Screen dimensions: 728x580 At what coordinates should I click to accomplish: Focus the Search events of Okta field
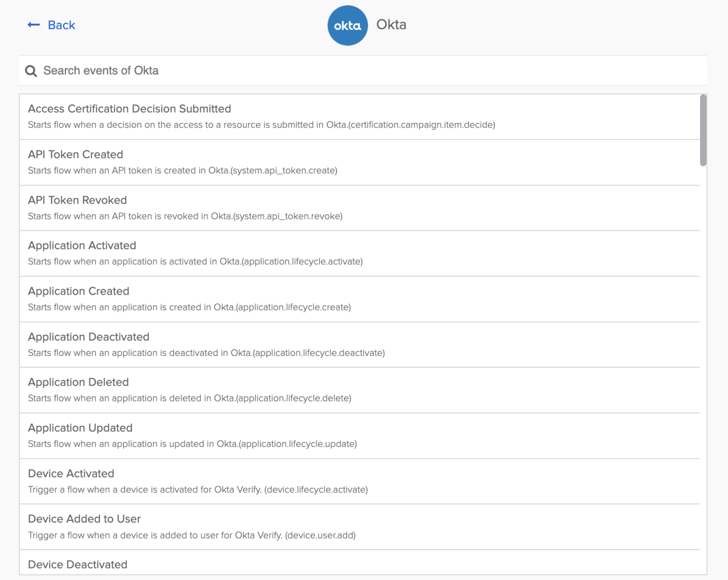point(363,71)
